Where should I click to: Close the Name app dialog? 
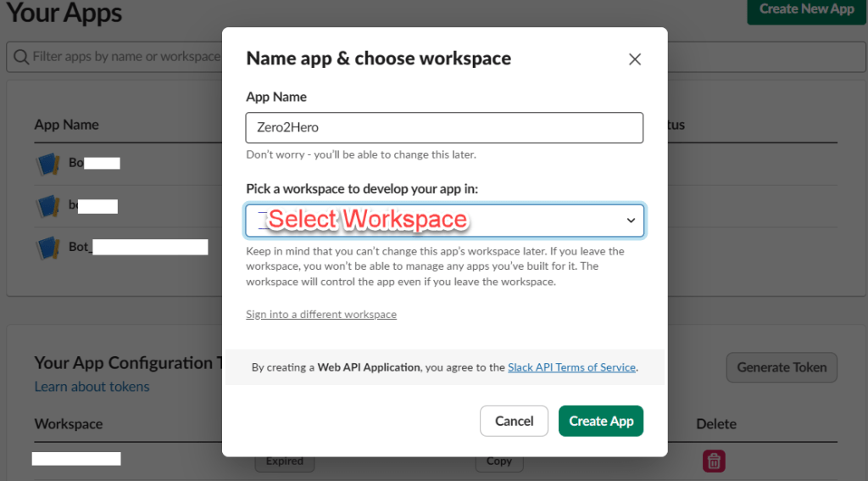pyautogui.click(x=634, y=59)
